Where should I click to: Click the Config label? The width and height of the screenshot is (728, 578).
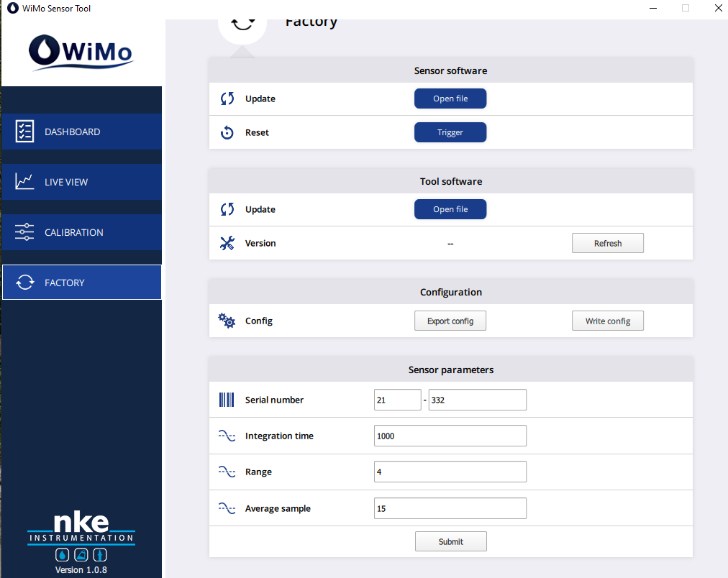[x=259, y=321]
